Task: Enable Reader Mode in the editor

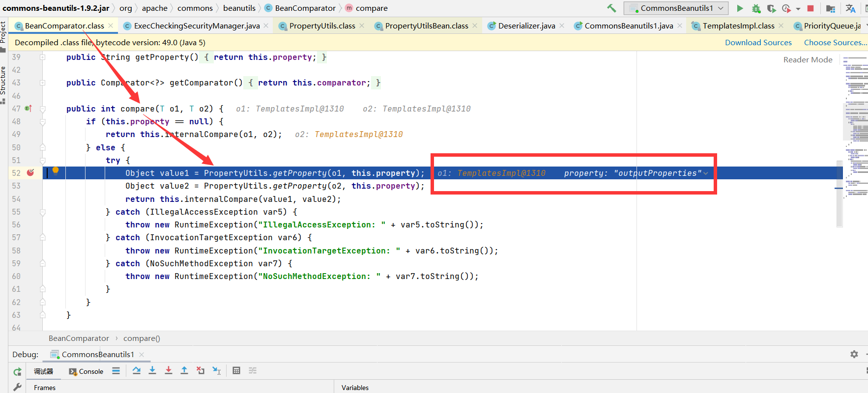Action: [x=808, y=59]
